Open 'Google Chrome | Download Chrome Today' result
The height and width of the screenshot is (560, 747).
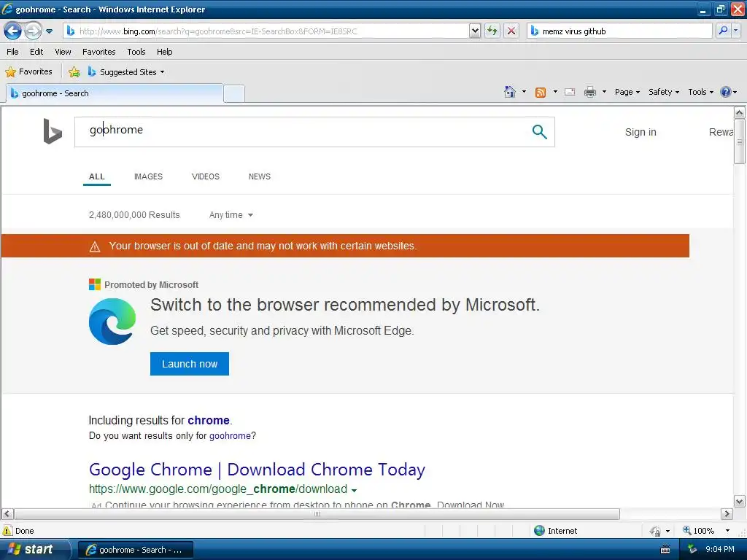[x=257, y=470]
